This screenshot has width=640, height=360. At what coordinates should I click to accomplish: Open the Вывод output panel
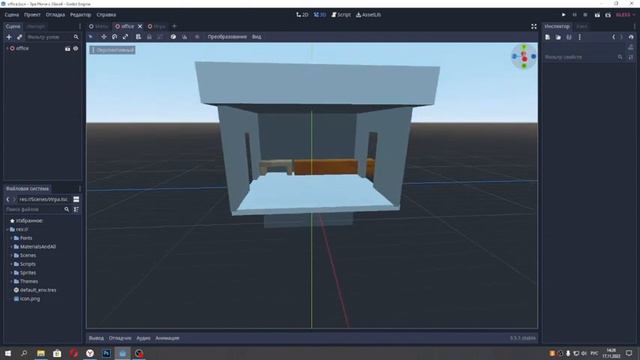96,338
